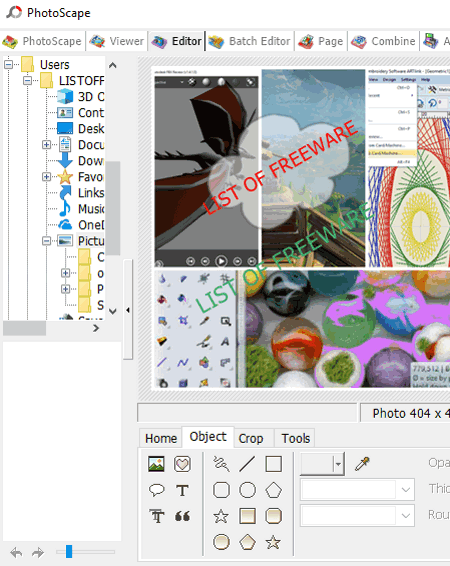Add a rich text object
The image size is (450, 566).
click(x=157, y=516)
